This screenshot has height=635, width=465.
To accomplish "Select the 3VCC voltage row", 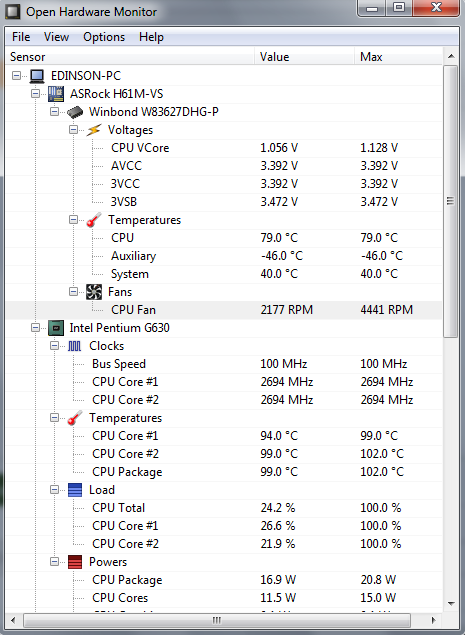I will [224, 184].
